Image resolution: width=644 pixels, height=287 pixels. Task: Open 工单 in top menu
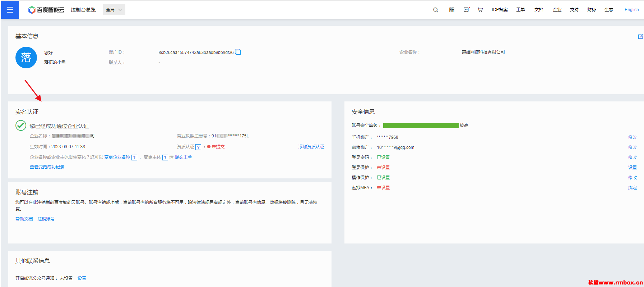click(520, 10)
